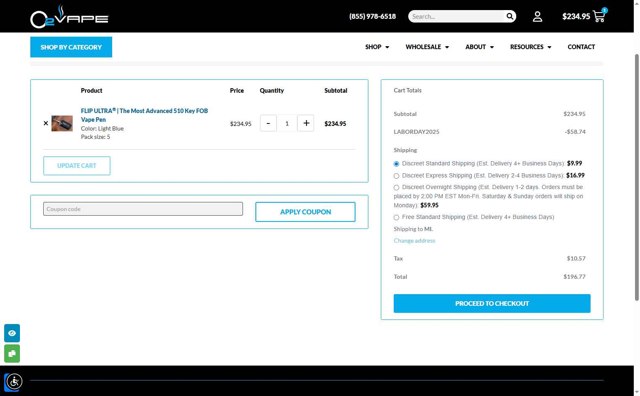Image resolution: width=640 pixels, height=396 pixels.
Task: Click the search magnifier icon
Action: click(510, 16)
